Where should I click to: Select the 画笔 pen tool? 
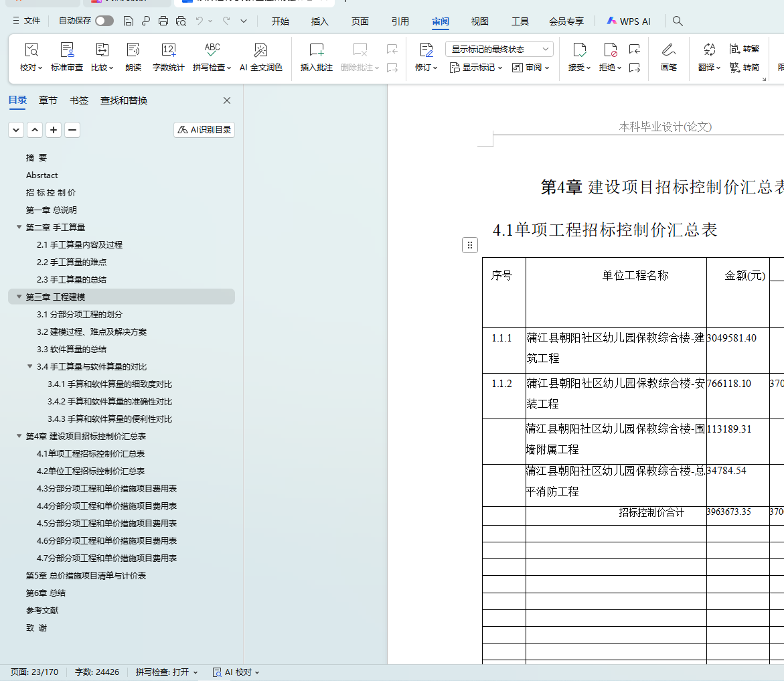point(668,50)
